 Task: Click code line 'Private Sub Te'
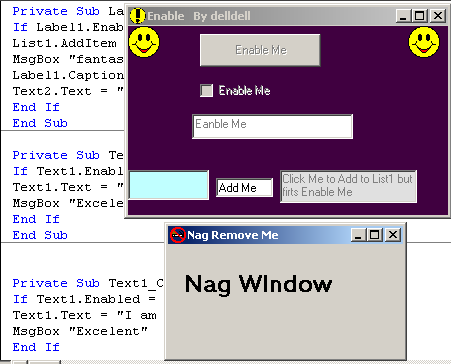(x=68, y=155)
